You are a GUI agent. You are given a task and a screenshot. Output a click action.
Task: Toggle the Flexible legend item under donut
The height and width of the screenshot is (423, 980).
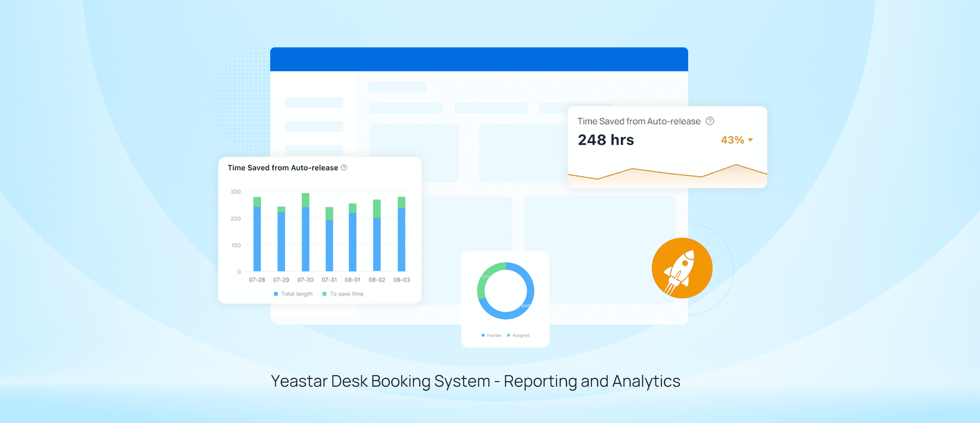491,335
